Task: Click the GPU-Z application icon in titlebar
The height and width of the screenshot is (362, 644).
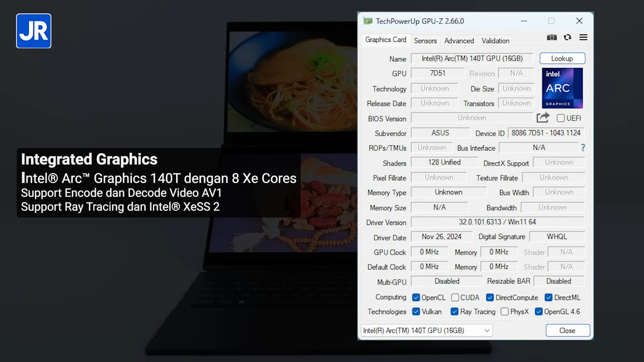Action: (x=368, y=21)
